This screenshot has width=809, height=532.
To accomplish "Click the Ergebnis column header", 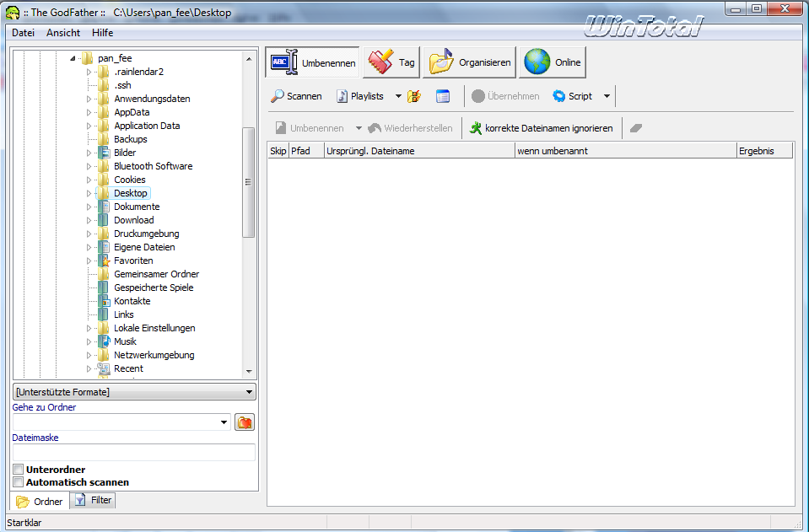I will pyautogui.click(x=764, y=151).
